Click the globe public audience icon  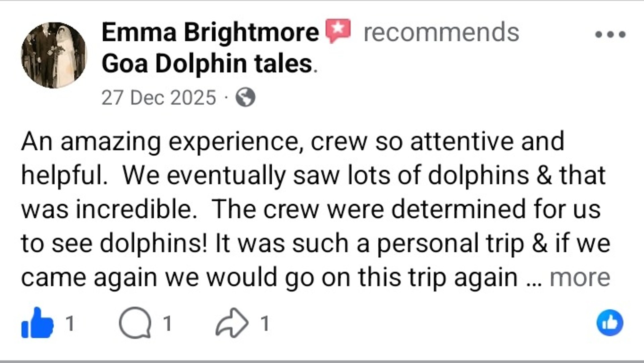point(246,98)
